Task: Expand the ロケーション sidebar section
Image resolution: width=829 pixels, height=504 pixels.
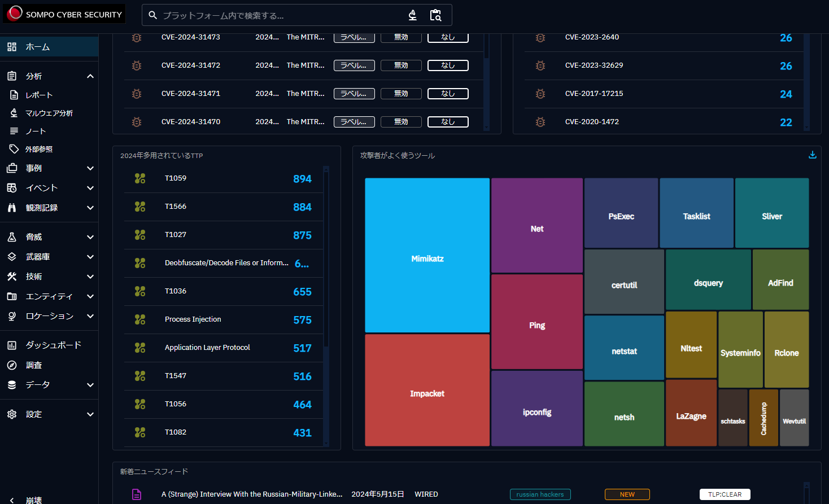Action: [90, 316]
